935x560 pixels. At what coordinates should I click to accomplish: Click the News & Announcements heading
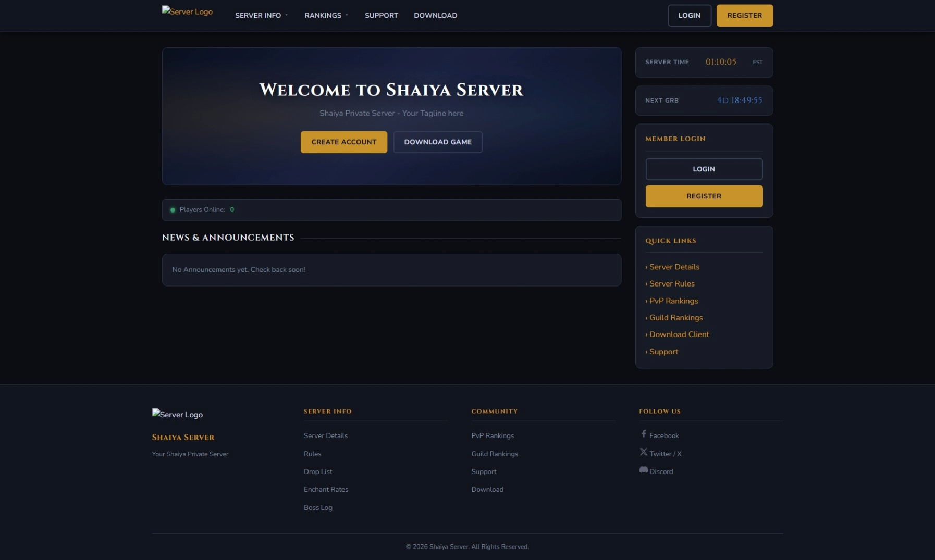[x=228, y=238]
